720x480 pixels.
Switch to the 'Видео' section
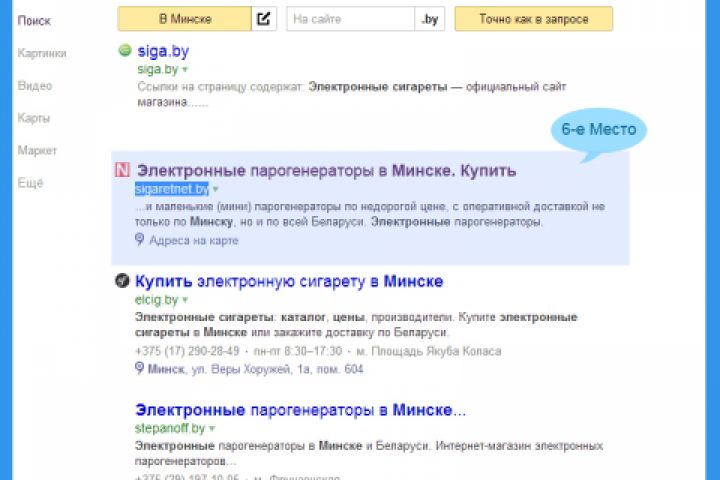click(35, 85)
